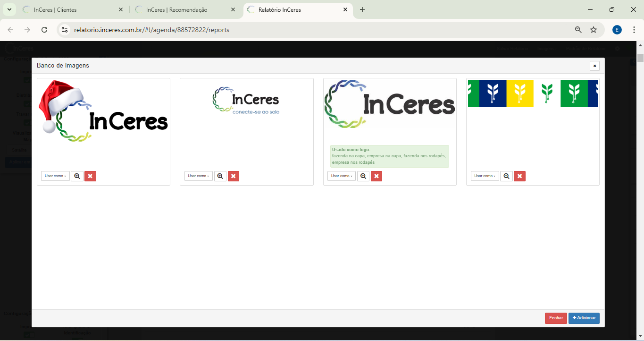
Task: Open 'Usar como' dropdown for plant banner image
Action: click(485, 176)
